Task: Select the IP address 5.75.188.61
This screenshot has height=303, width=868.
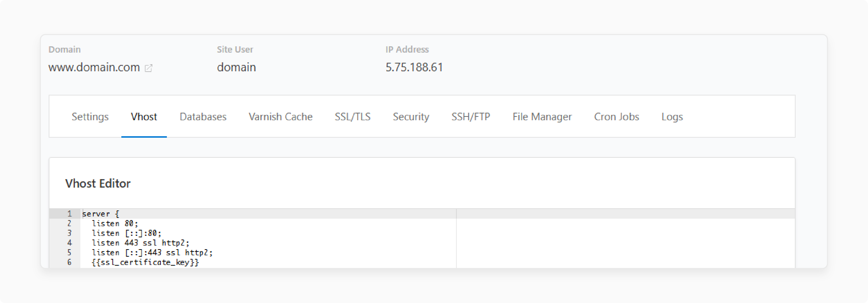Action: coord(414,67)
